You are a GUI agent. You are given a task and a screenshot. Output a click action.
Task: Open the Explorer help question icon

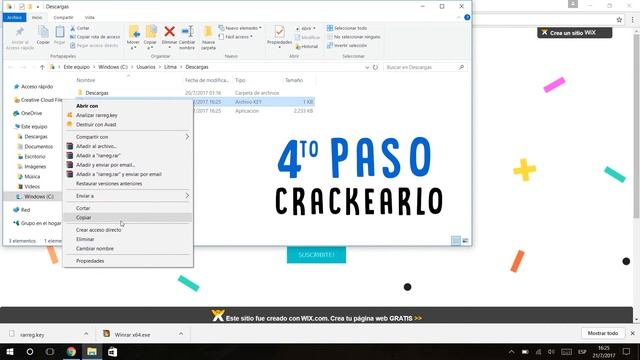[467, 17]
